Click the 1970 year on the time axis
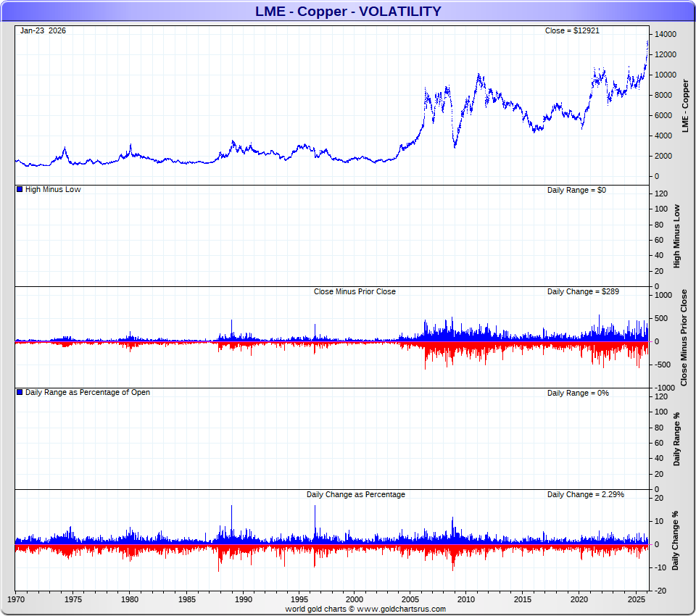This screenshot has width=696, height=616. (x=16, y=600)
